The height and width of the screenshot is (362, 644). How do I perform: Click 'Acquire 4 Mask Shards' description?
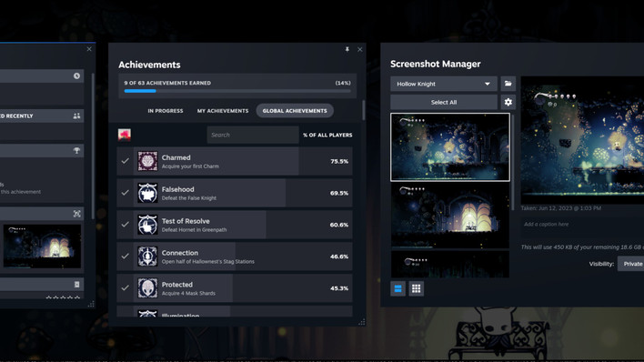point(188,294)
